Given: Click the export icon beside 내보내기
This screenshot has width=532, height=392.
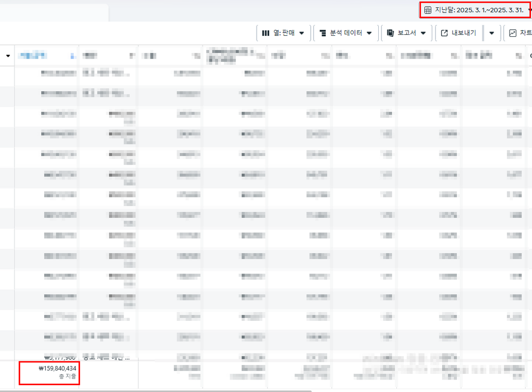Looking at the screenshot, I should [x=444, y=33].
